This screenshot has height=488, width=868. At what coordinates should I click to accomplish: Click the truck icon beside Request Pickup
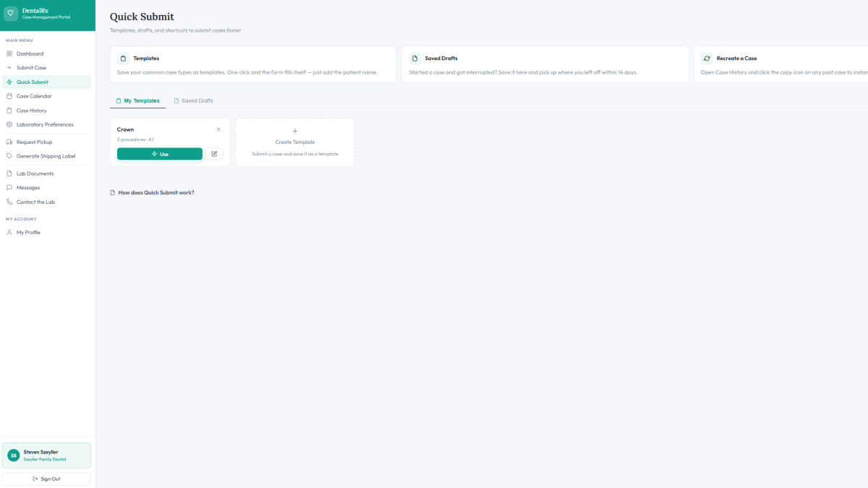click(9, 142)
